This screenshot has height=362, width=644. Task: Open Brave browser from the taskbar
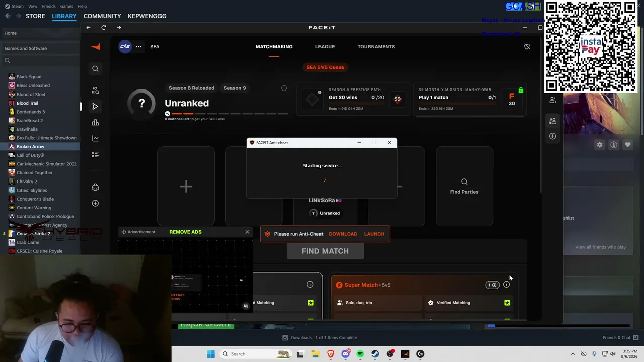331,354
